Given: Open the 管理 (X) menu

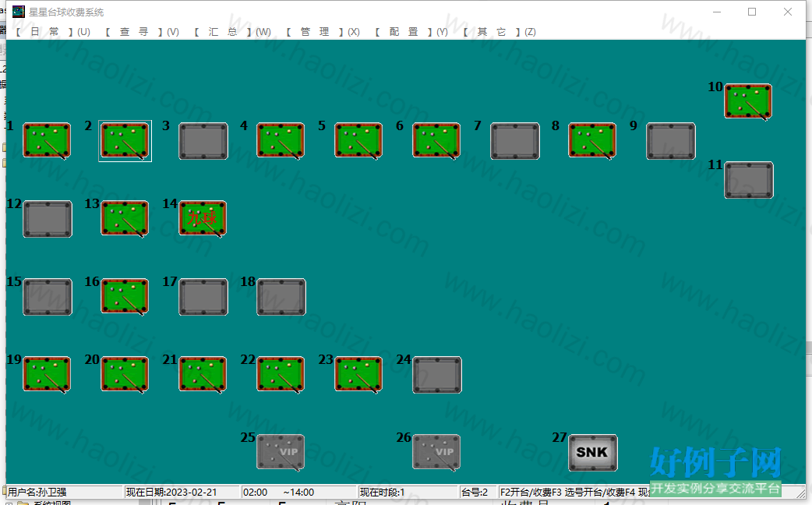Looking at the screenshot, I should [x=323, y=32].
